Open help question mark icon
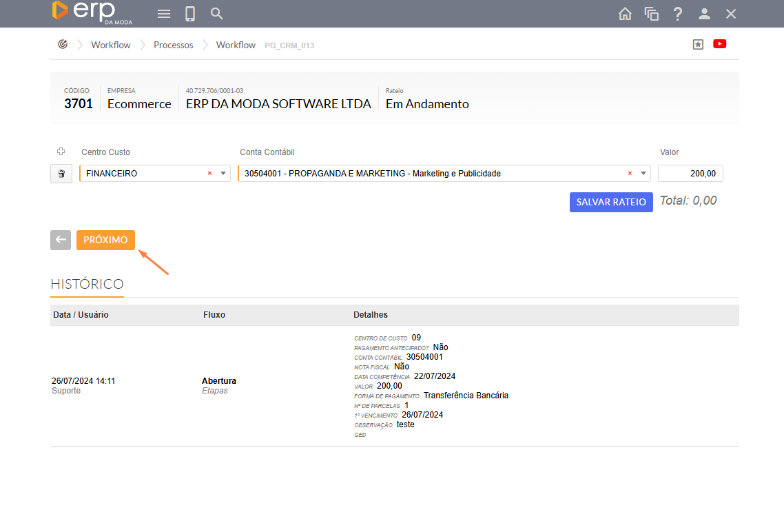784x532 pixels. 678,14
